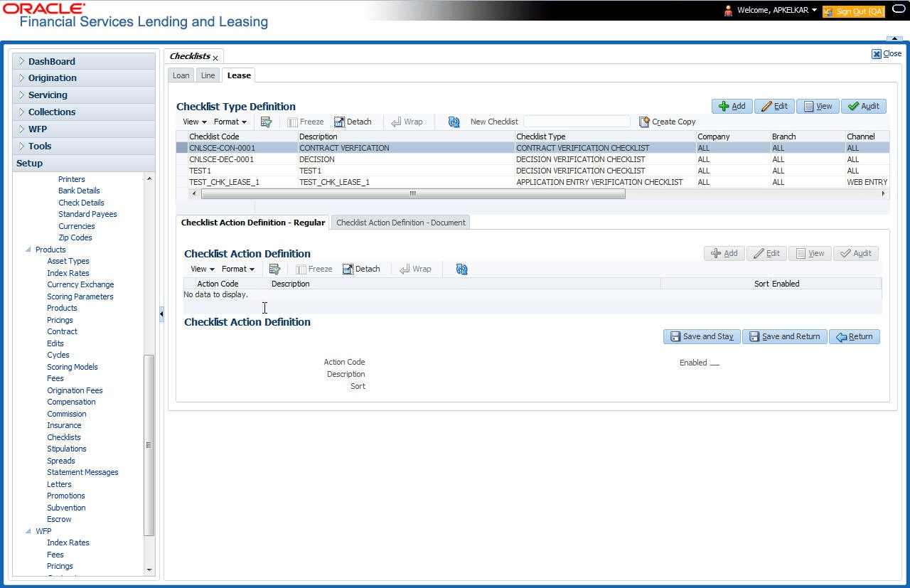Open Statement Messages in the tree
The width and height of the screenshot is (910, 588).
[82, 472]
